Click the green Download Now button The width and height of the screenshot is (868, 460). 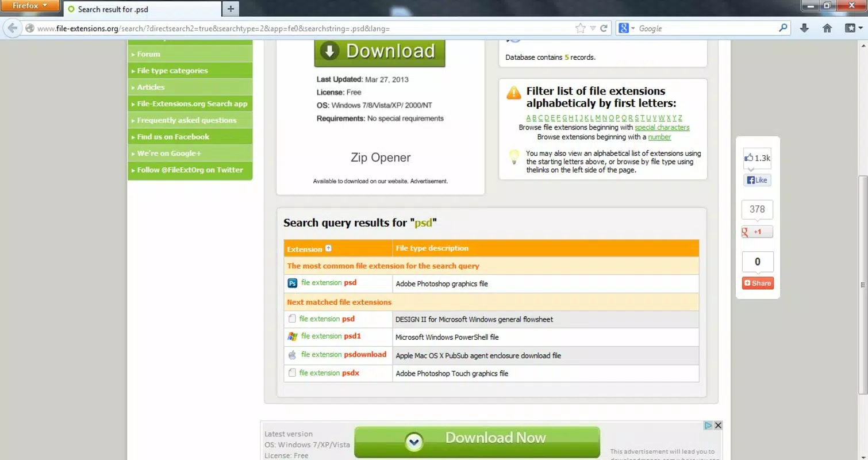477,442
